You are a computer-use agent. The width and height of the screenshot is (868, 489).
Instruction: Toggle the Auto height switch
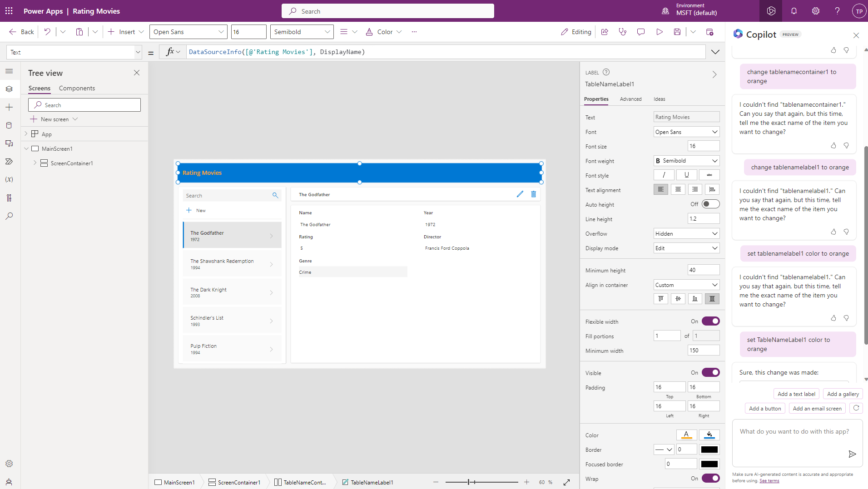710,204
